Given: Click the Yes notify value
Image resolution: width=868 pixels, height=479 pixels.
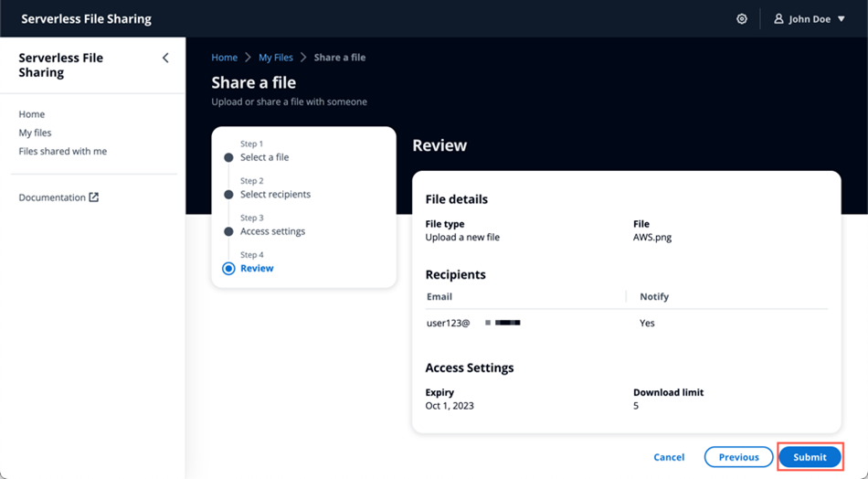Looking at the screenshot, I should pos(647,323).
